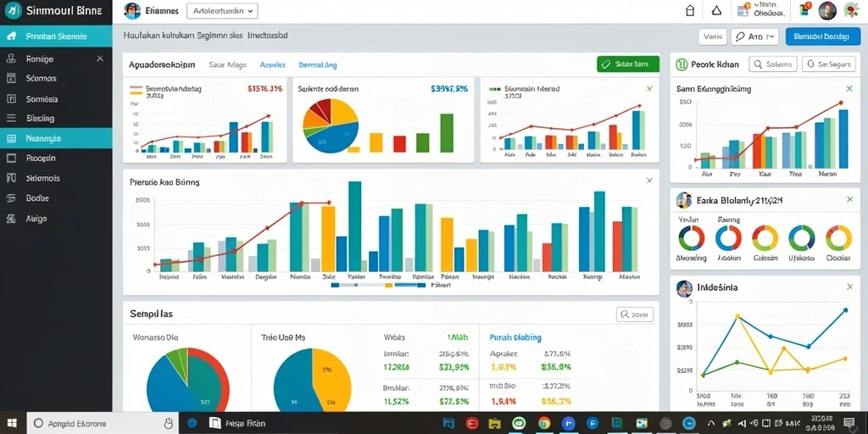Open the Aispe Brian taskbar app

239,424
